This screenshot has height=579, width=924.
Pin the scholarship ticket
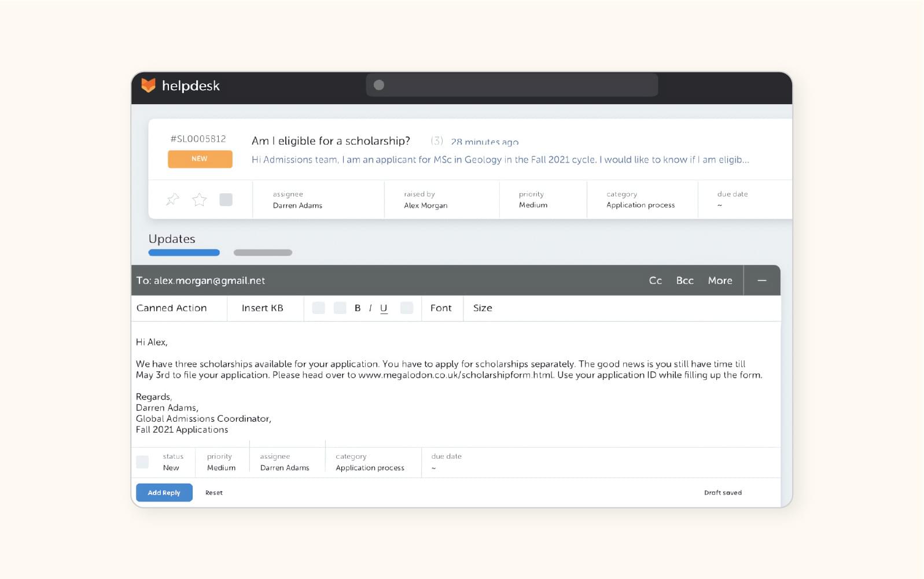click(172, 200)
